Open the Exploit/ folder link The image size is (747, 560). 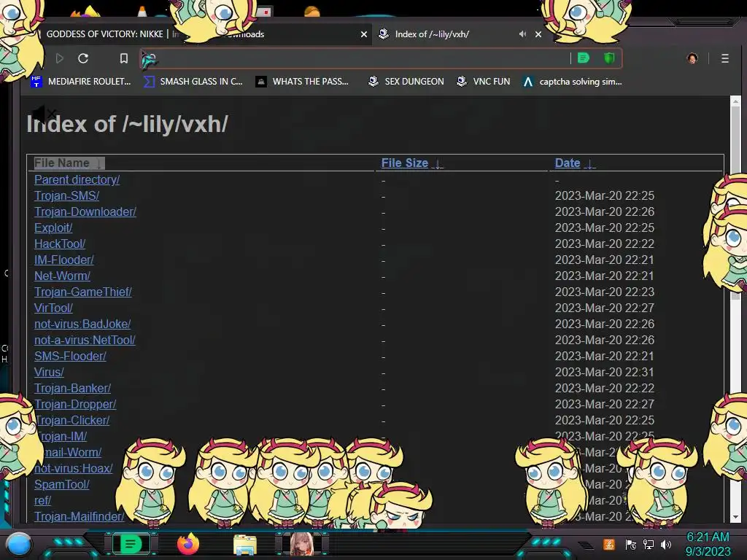[x=53, y=227]
